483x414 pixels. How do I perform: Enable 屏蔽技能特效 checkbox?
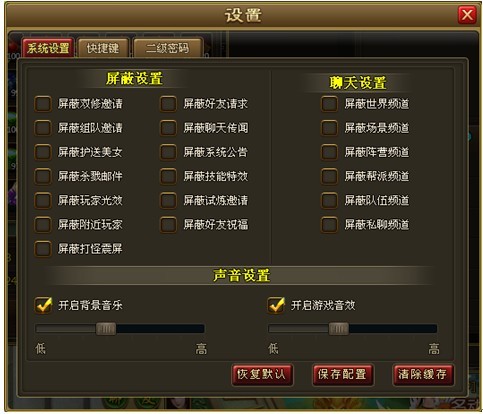[168, 176]
